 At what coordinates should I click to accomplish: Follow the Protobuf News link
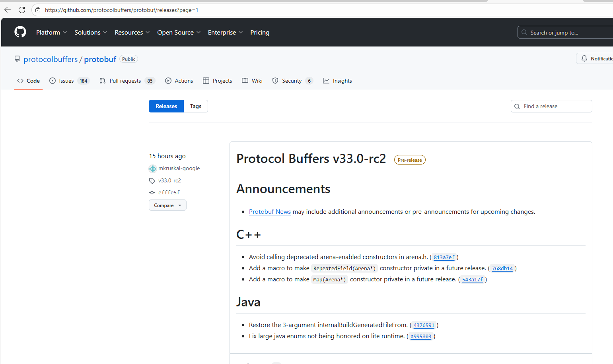[x=270, y=212]
